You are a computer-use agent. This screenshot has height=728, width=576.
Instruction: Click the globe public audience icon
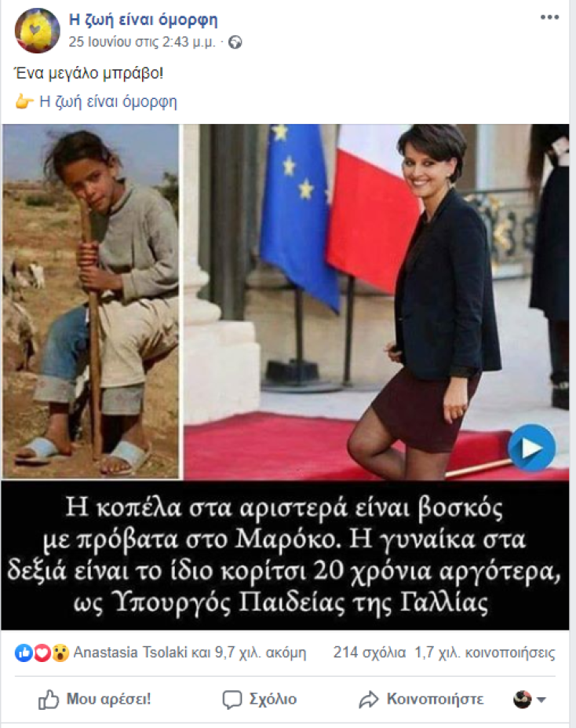tap(235, 42)
